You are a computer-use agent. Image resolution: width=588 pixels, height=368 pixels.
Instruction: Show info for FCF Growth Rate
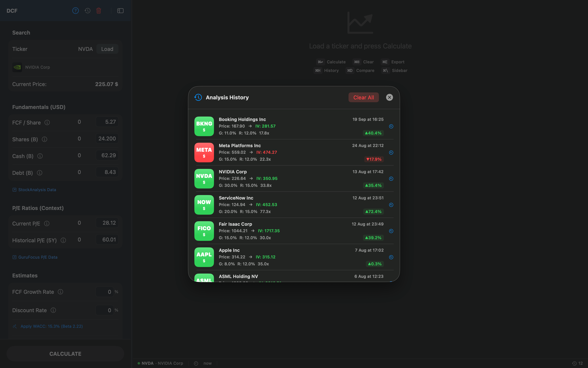(60, 292)
